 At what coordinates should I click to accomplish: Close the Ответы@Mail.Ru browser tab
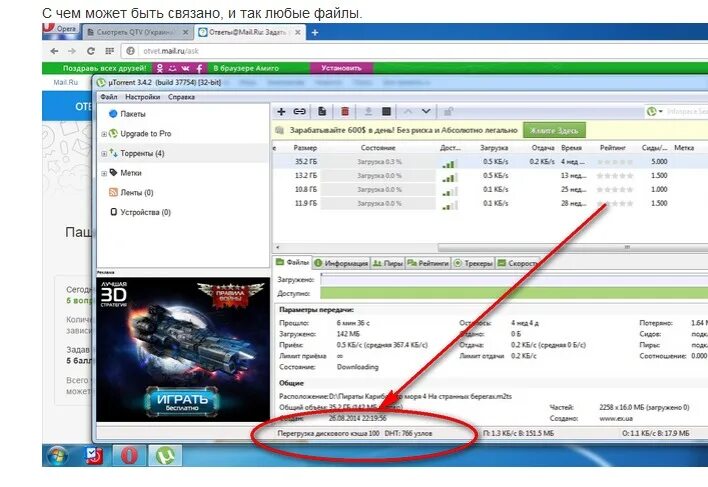click(x=298, y=32)
